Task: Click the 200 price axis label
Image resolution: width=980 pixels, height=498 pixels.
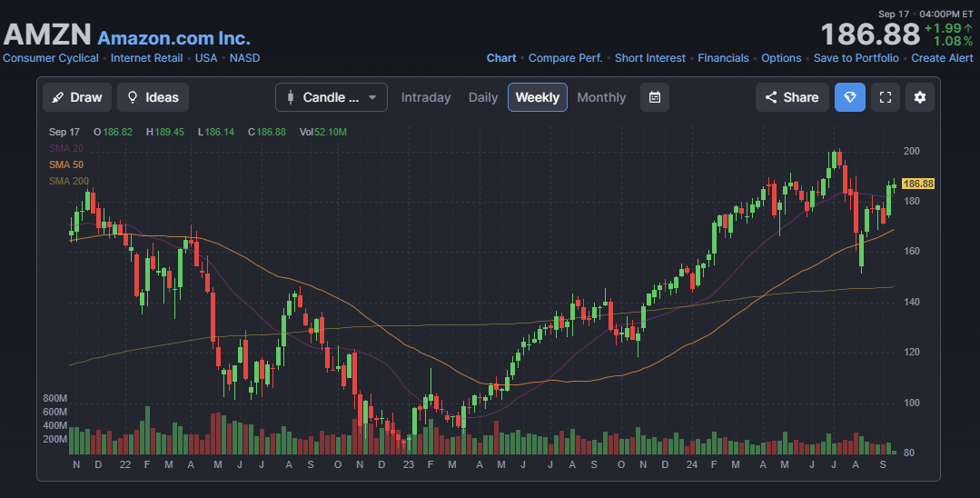Action: 911,151
